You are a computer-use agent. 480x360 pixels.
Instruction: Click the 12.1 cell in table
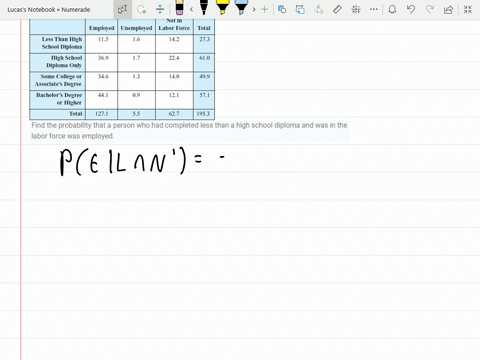pyautogui.click(x=174, y=95)
